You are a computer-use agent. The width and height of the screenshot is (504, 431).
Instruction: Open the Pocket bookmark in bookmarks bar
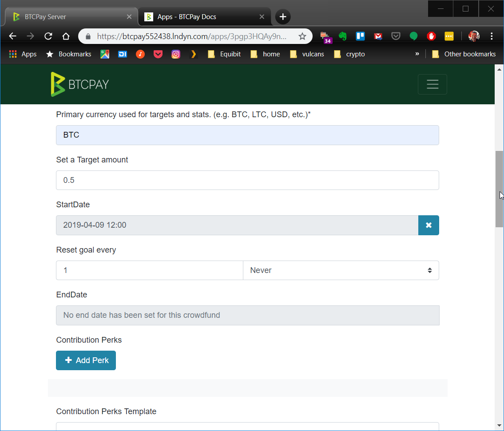click(x=158, y=54)
